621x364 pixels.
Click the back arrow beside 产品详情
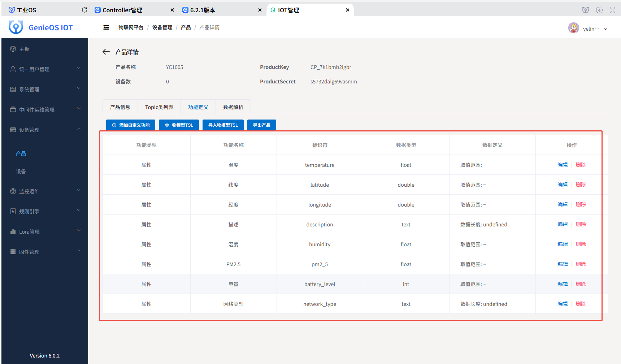[x=106, y=52]
